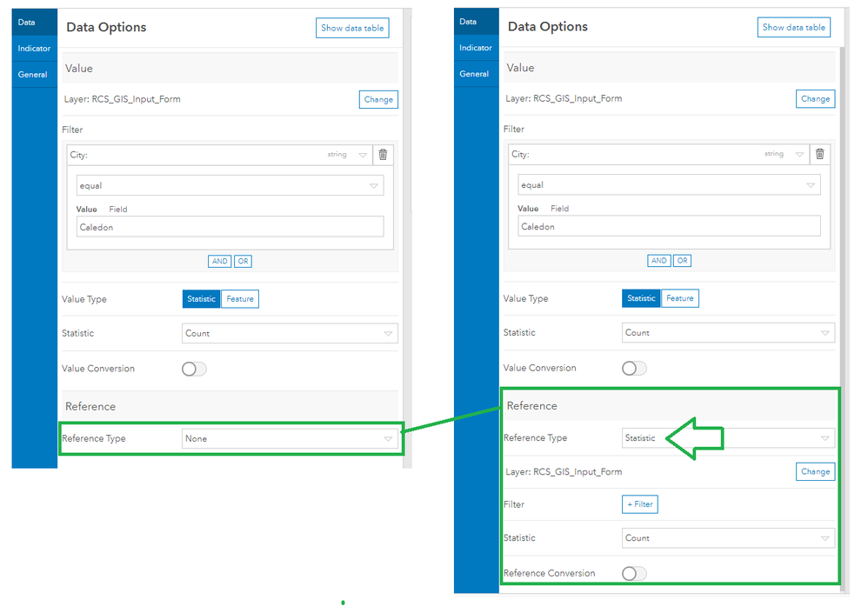Open Reference Type dropdown showing Statistic
Viewport: 868px width, 613px height.
[x=728, y=438]
